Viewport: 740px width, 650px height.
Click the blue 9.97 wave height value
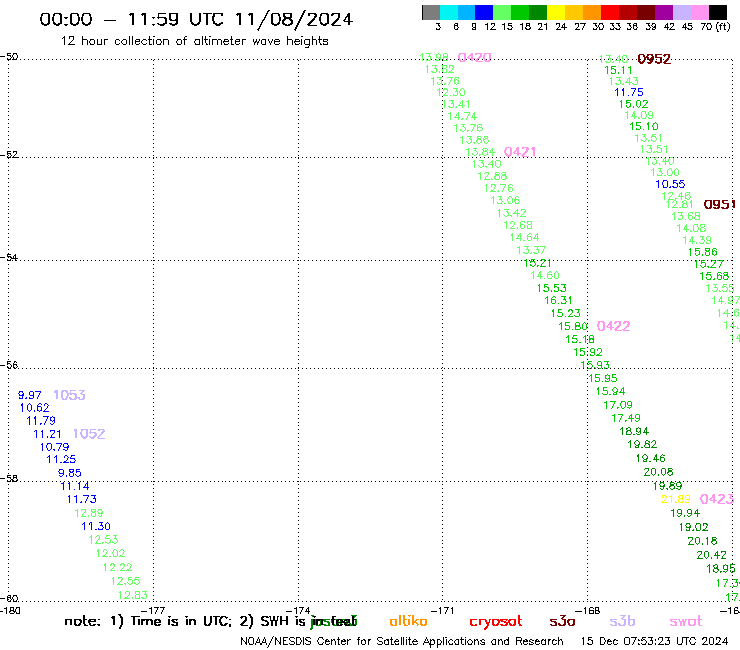pyautogui.click(x=30, y=395)
